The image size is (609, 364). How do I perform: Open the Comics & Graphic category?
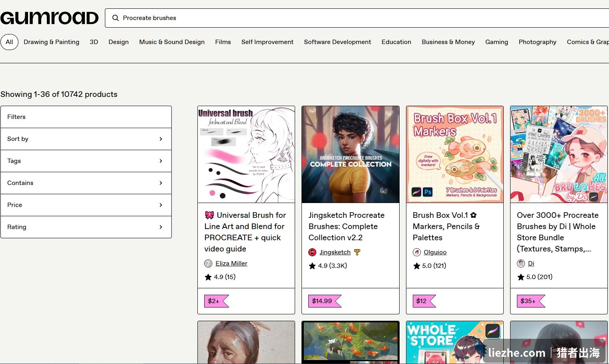[588, 42]
